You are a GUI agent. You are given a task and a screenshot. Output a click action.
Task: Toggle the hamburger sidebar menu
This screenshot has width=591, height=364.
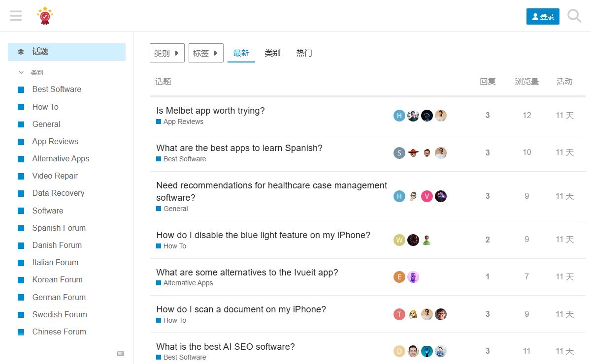16,16
